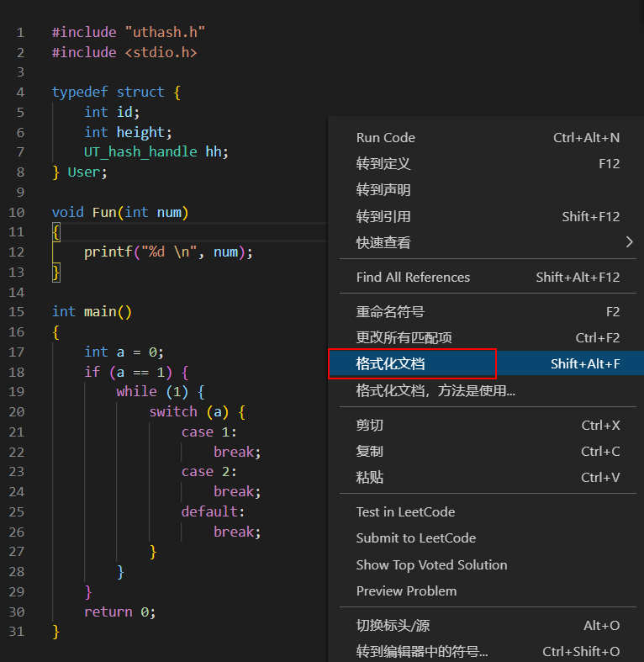644x662 pixels.
Task: Choose Submit to LeetCode entry
Action: click(x=488, y=538)
